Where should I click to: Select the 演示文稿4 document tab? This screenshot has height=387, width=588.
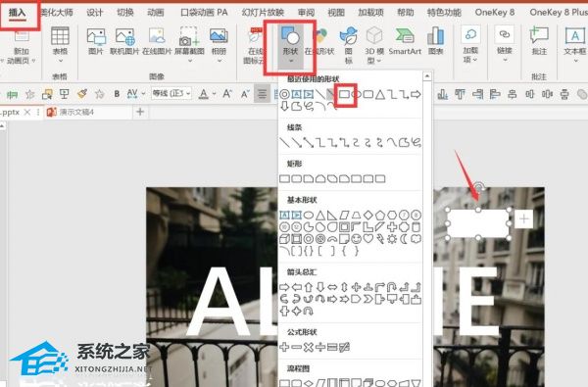click(76, 112)
